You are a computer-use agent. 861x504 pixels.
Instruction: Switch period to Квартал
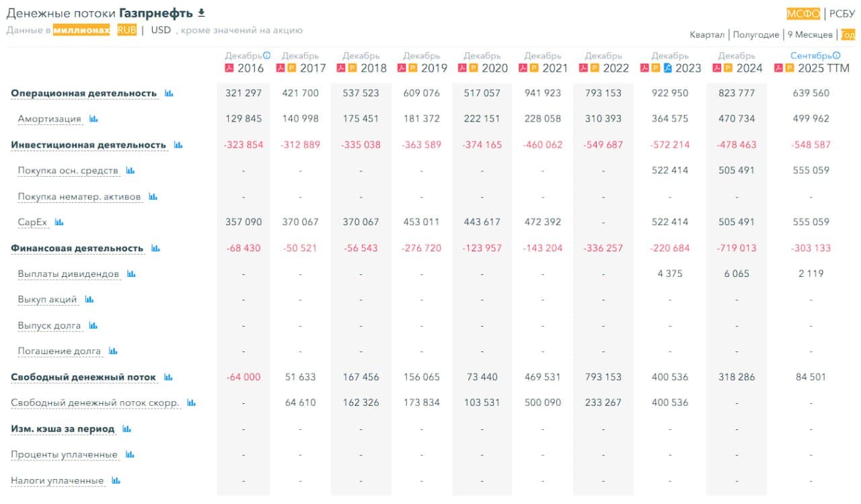click(x=707, y=35)
